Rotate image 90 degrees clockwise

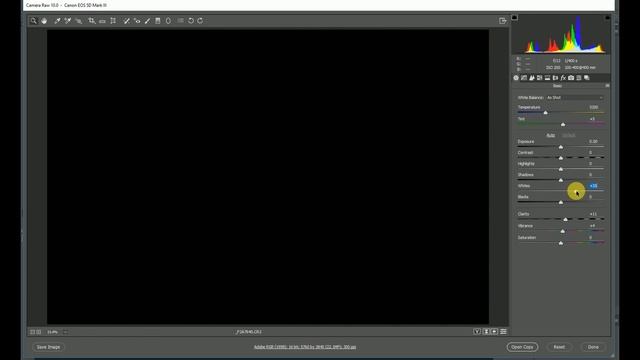tap(200, 21)
